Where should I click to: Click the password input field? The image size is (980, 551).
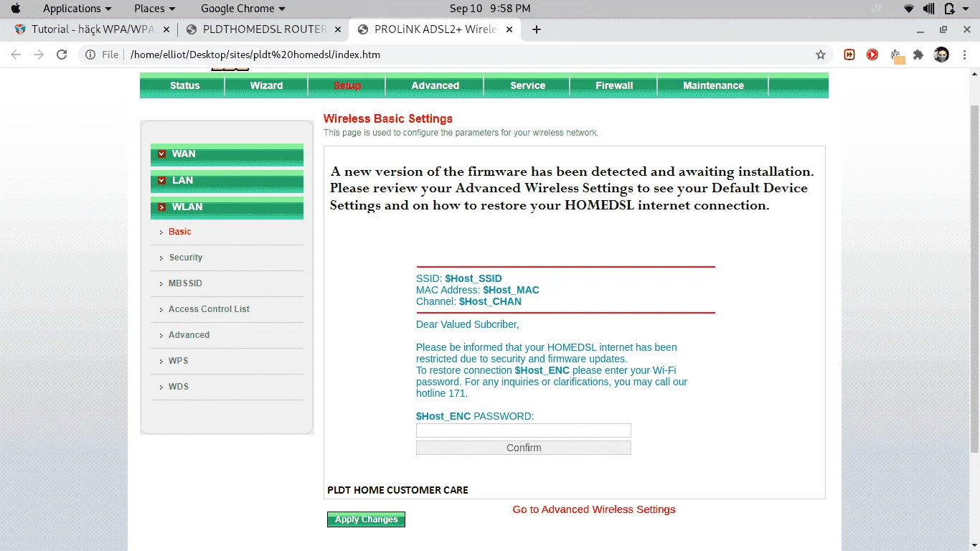point(524,430)
